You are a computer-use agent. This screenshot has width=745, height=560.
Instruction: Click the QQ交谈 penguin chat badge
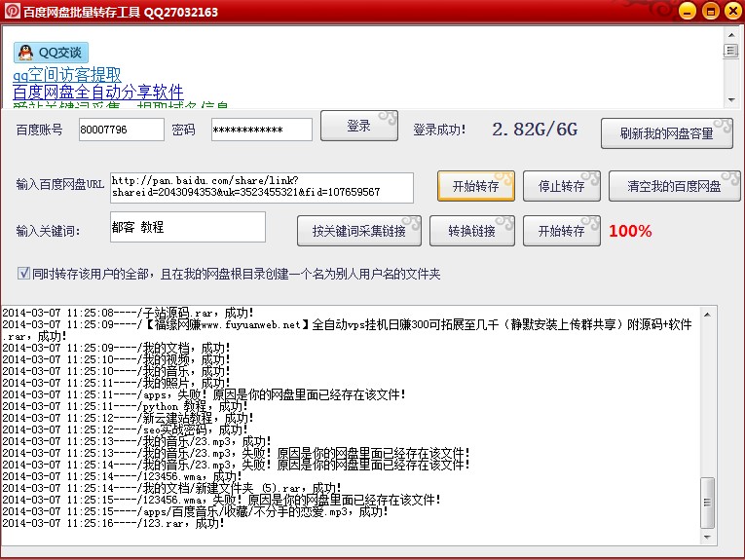tap(51, 53)
